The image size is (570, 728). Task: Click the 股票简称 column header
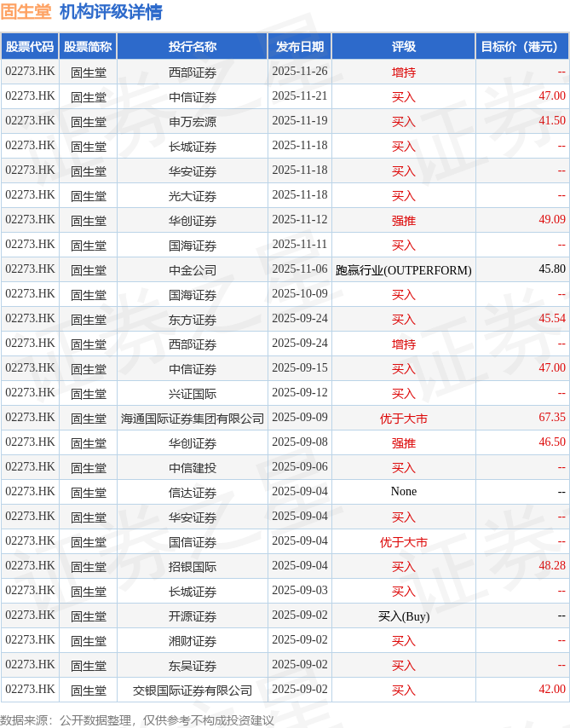tap(88, 46)
